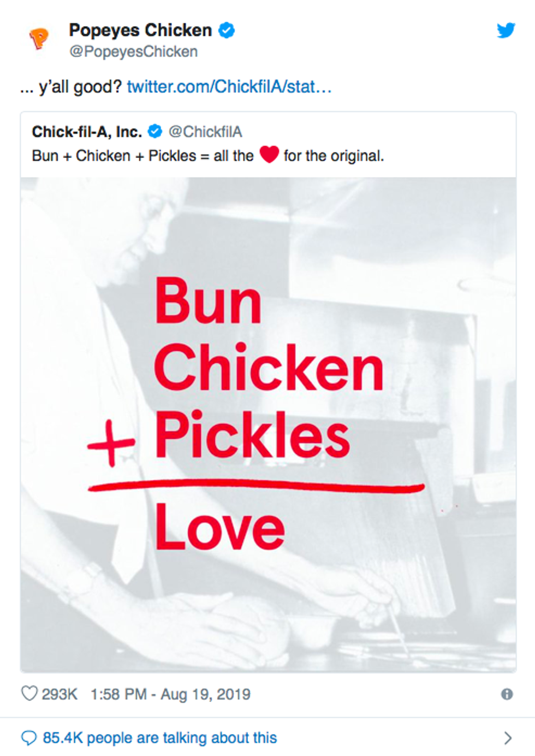This screenshot has width=535, height=756.
Task: Select the Chick-fil-A tweet text area
Action: tap(207, 156)
